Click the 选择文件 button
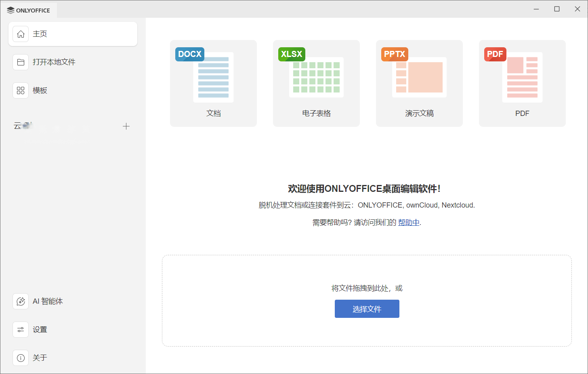588x374 pixels. click(367, 309)
